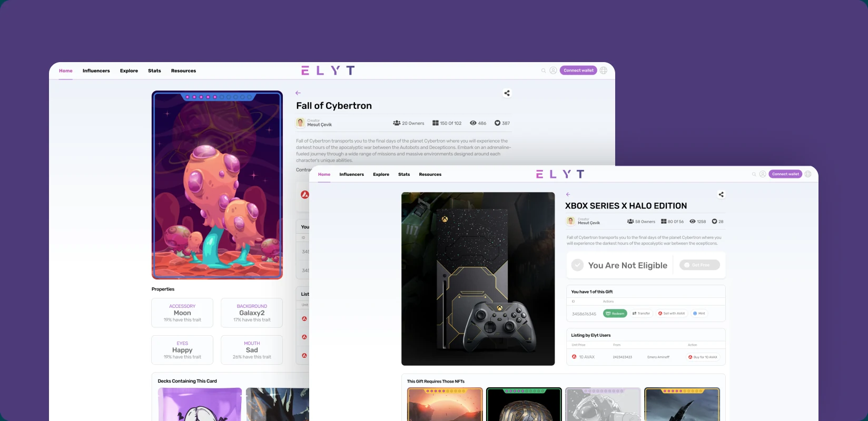Select the MOUTH Sad property card
The width and height of the screenshot is (868, 421).
coord(252,350)
